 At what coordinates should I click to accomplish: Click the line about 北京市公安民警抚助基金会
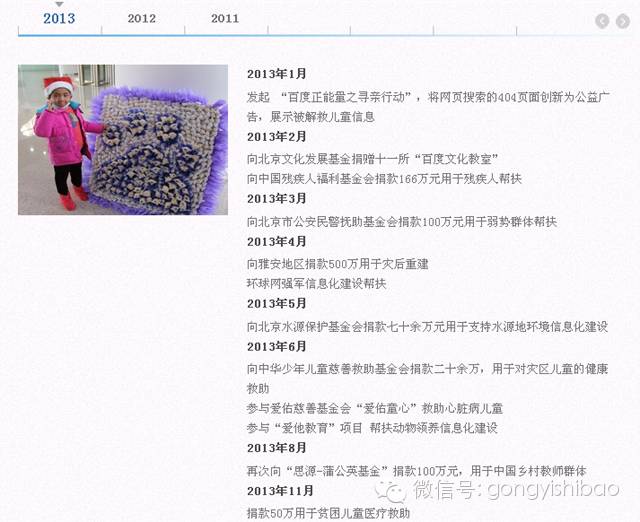[x=402, y=222]
